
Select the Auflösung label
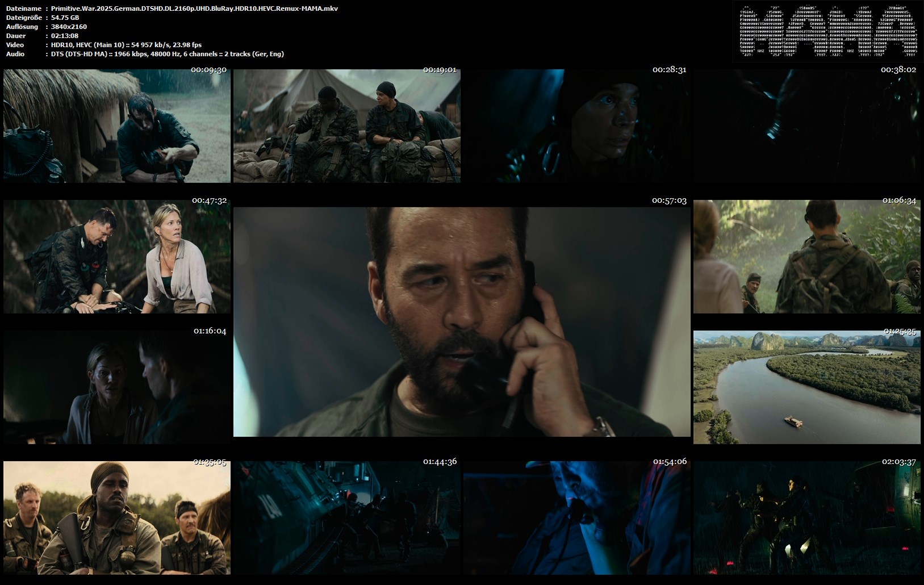click(22, 27)
